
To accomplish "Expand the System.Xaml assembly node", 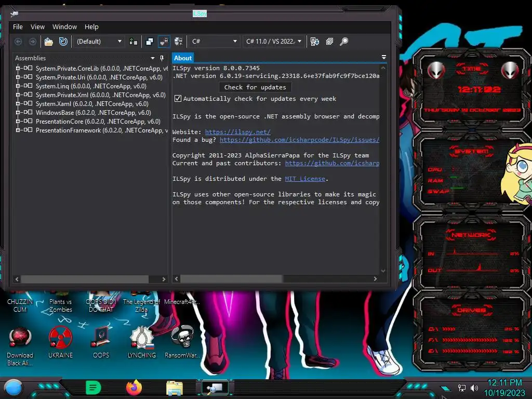I will pyautogui.click(x=18, y=103).
